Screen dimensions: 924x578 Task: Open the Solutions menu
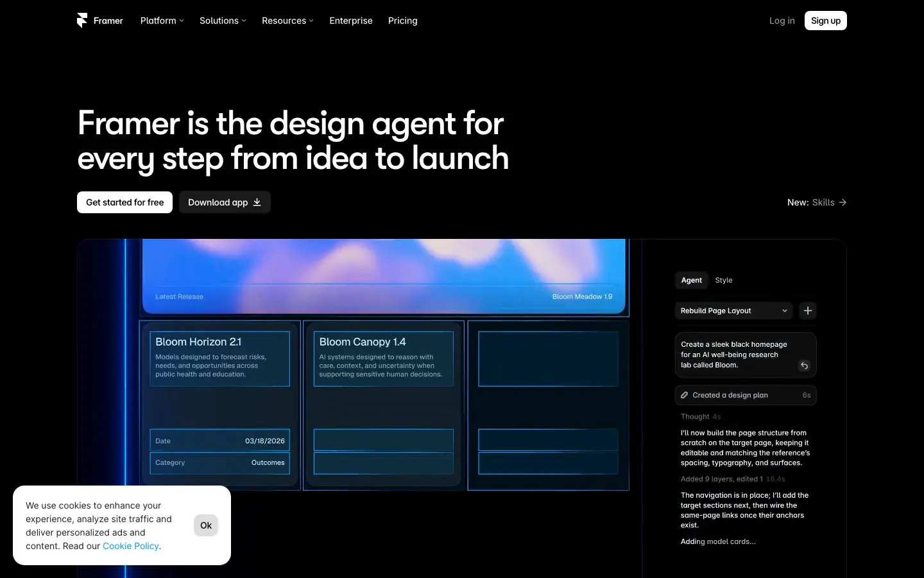[x=223, y=21]
